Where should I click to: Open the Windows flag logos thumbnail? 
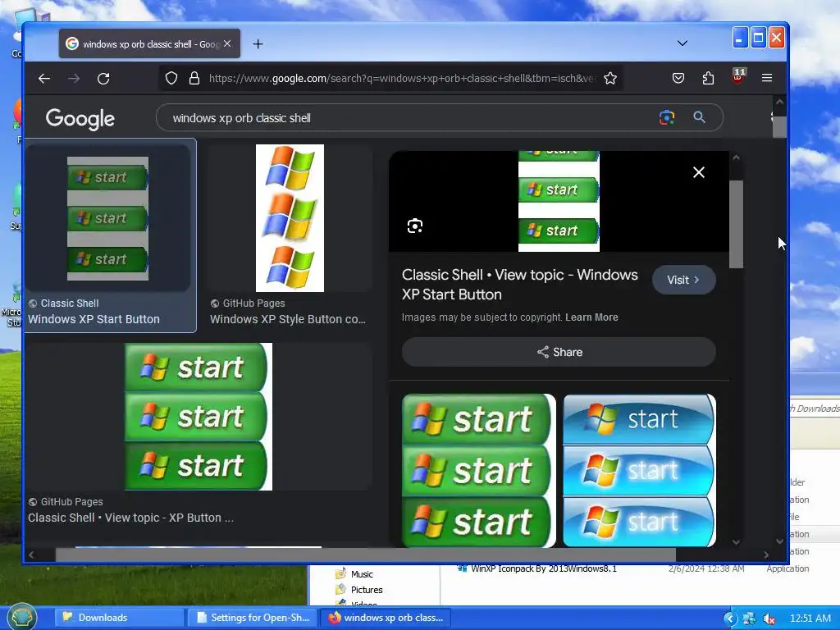(x=290, y=218)
